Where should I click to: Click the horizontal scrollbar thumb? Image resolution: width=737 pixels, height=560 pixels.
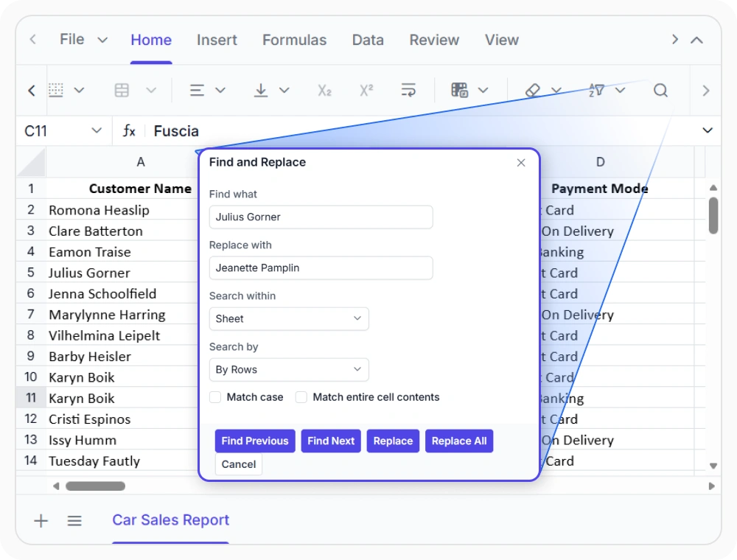point(95,486)
